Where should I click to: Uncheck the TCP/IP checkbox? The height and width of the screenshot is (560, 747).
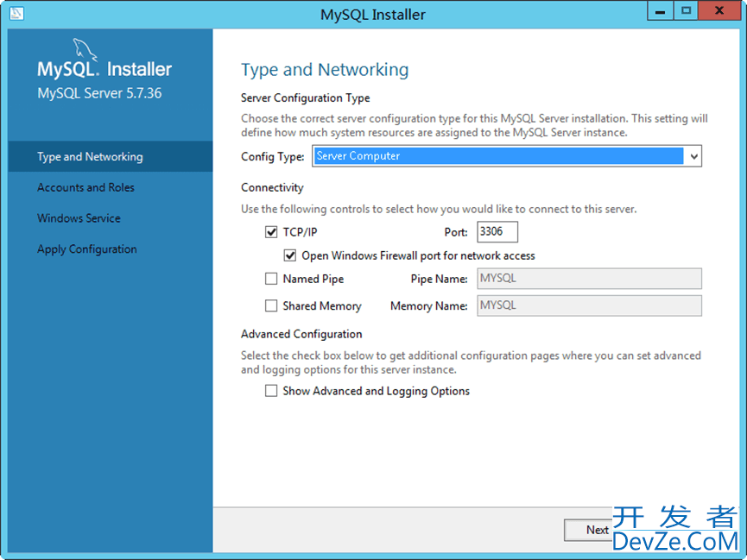pyautogui.click(x=271, y=232)
